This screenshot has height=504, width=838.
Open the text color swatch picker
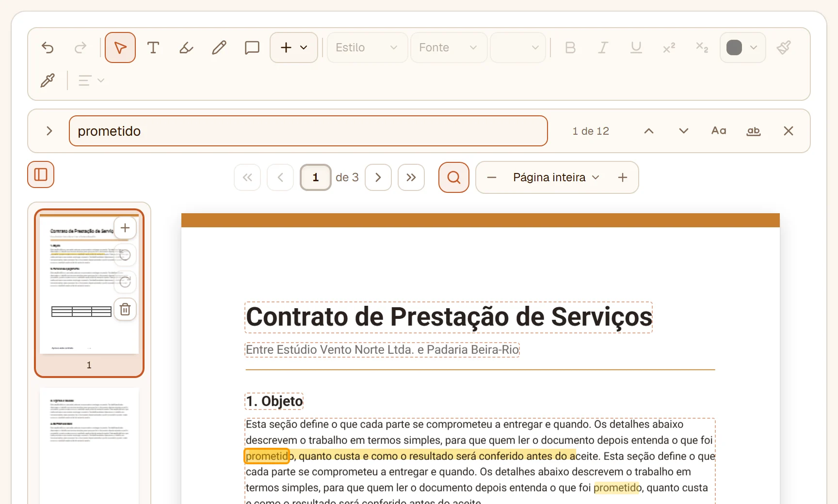[x=742, y=47]
